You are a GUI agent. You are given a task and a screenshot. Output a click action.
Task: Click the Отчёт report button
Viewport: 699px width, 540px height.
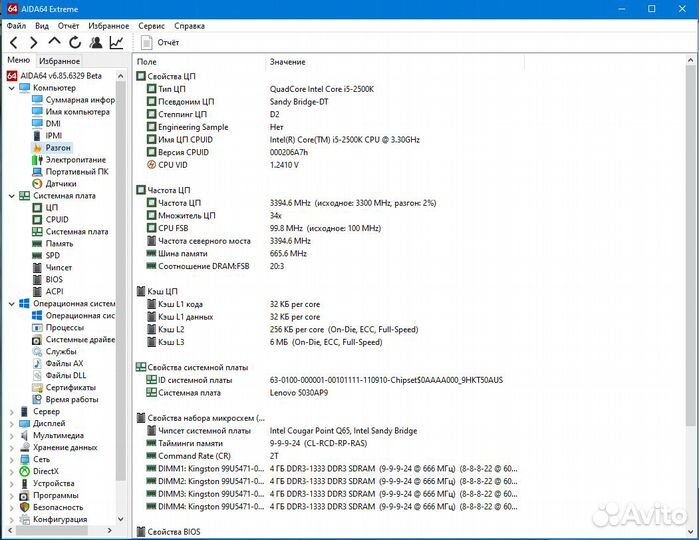click(x=160, y=42)
